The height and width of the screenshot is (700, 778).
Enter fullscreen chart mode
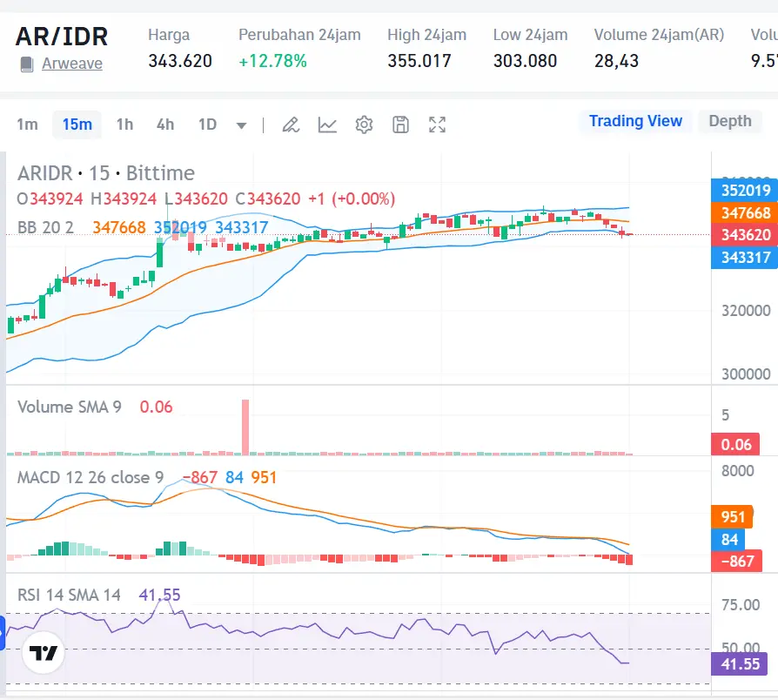(x=437, y=125)
